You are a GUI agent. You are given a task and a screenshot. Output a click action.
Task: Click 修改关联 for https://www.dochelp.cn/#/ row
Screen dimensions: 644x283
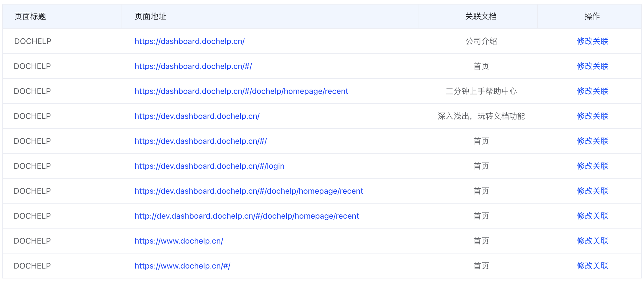592,266
